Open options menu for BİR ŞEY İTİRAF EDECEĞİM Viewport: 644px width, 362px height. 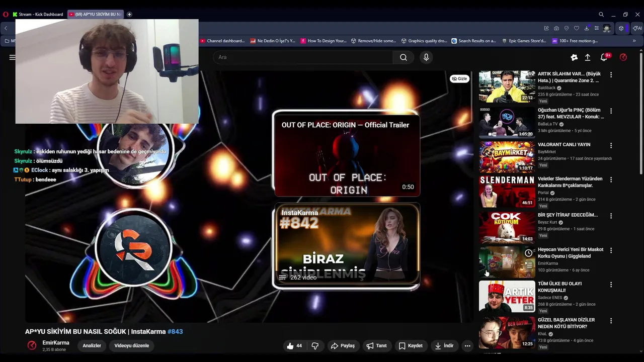click(x=611, y=216)
